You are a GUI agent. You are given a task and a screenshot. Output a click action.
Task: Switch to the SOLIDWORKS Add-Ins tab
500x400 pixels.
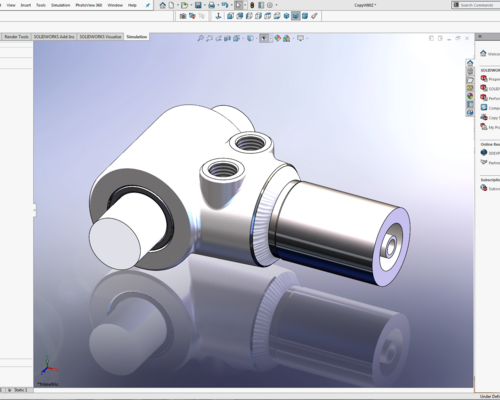(54, 37)
